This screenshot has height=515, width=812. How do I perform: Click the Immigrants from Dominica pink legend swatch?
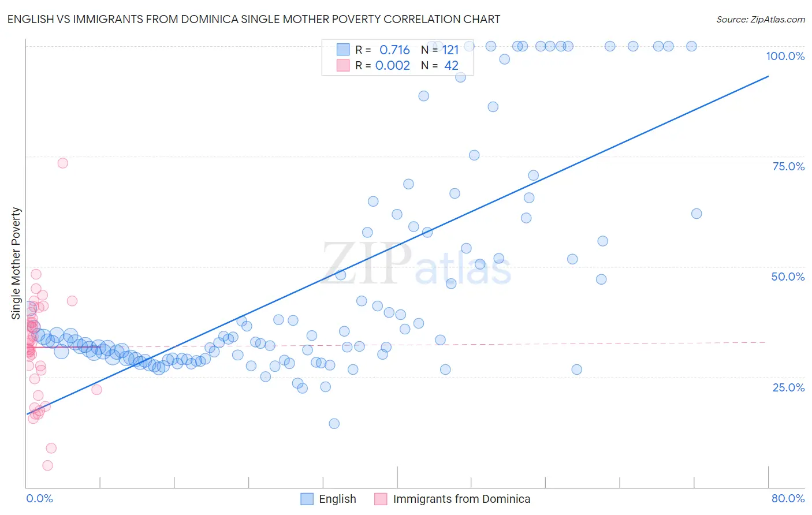pyautogui.click(x=381, y=499)
